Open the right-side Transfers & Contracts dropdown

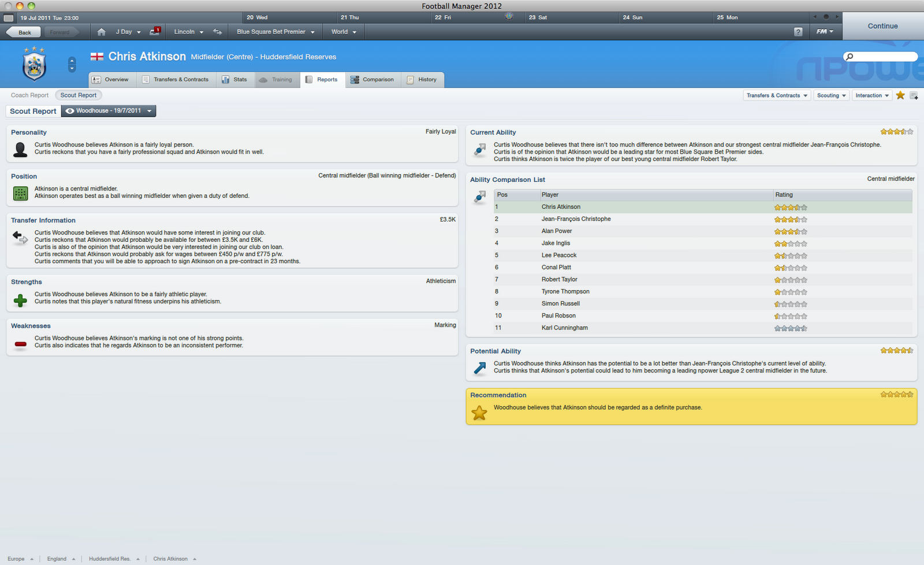pos(777,95)
